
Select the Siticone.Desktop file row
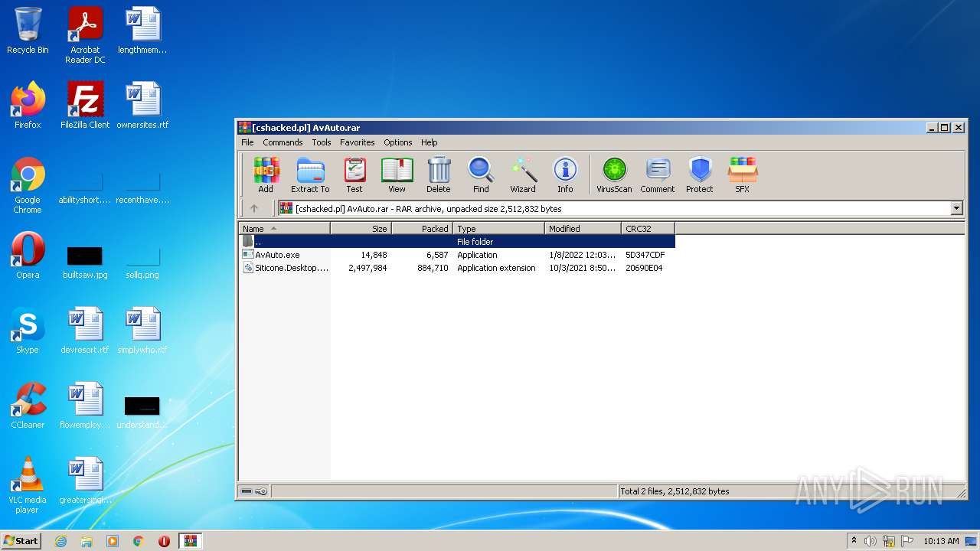pyautogui.click(x=457, y=268)
